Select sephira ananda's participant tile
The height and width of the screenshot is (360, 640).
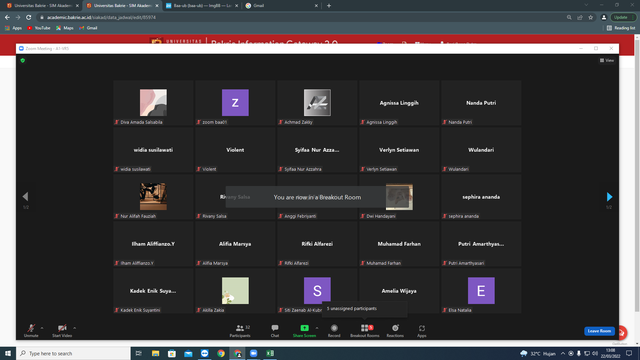tap(481, 197)
